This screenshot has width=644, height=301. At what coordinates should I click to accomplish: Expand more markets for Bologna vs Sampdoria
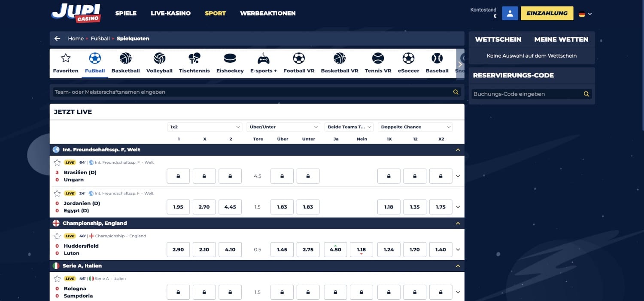click(x=458, y=292)
